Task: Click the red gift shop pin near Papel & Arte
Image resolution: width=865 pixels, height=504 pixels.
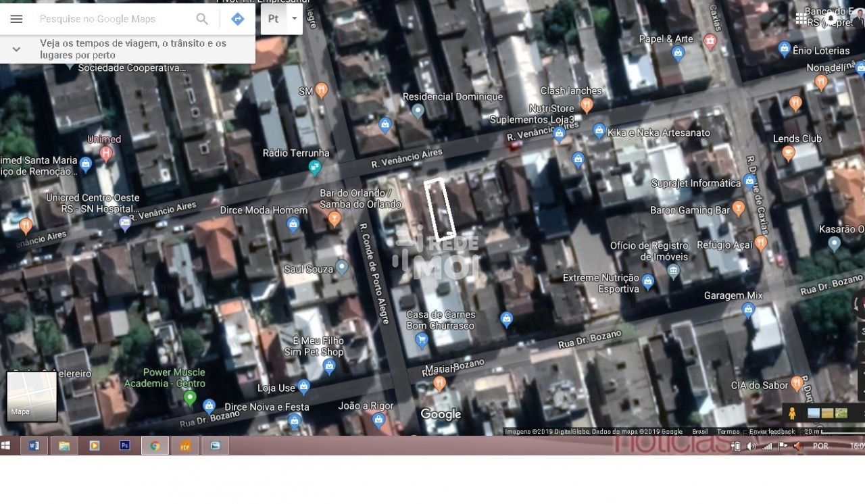Action: point(710,42)
